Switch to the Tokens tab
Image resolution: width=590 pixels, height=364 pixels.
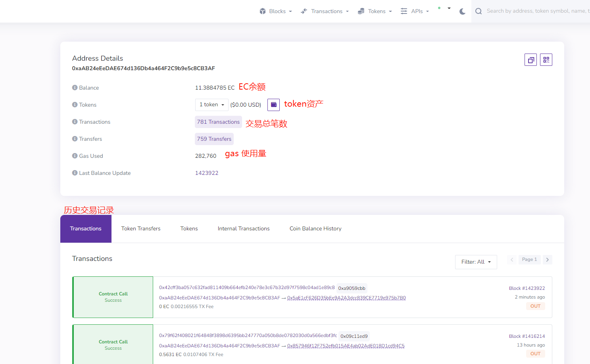tap(189, 229)
